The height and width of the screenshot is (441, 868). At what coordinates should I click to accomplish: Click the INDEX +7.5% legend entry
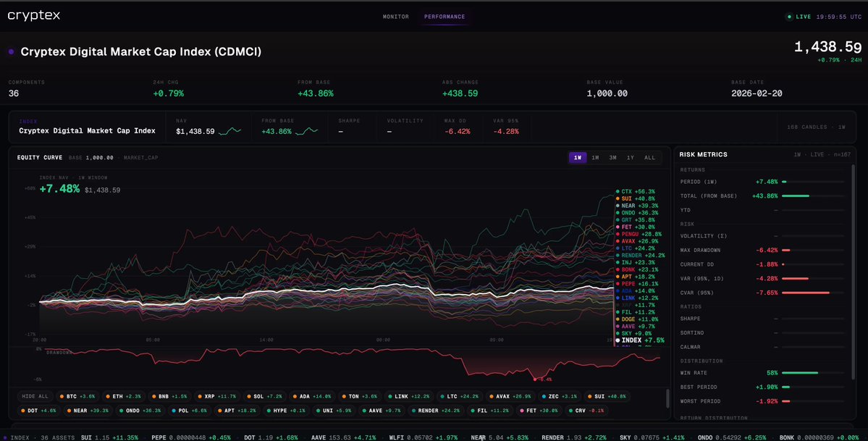639,340
